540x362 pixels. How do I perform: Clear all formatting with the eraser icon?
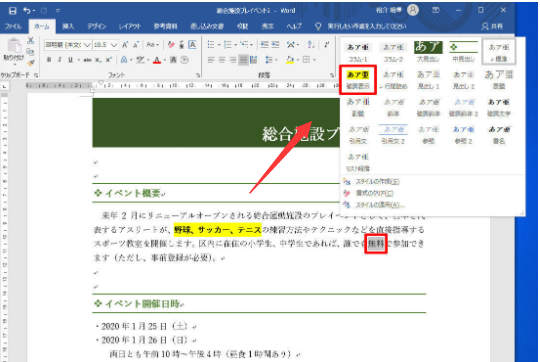click(x=171, y=45)
